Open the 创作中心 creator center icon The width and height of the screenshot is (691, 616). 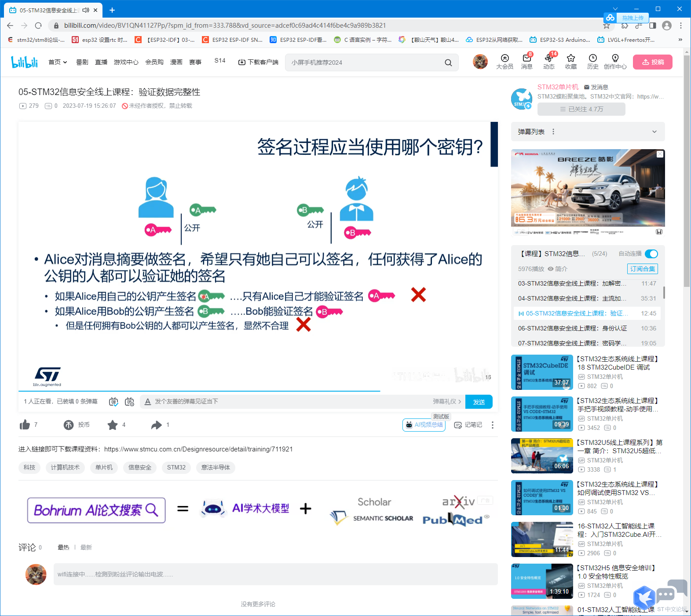pos(615,62)
